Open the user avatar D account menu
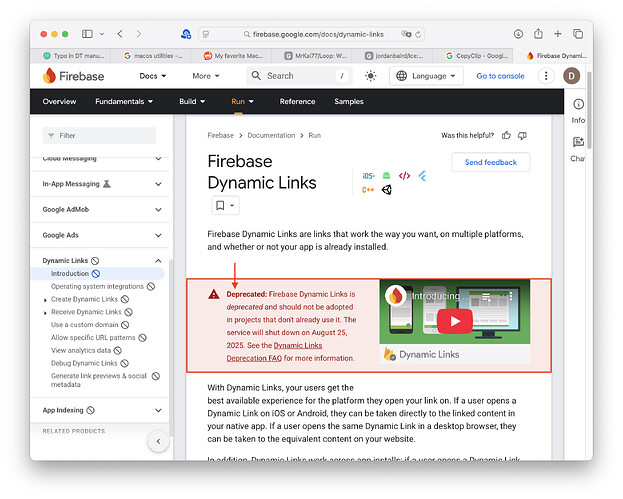 tap(571, 76)
